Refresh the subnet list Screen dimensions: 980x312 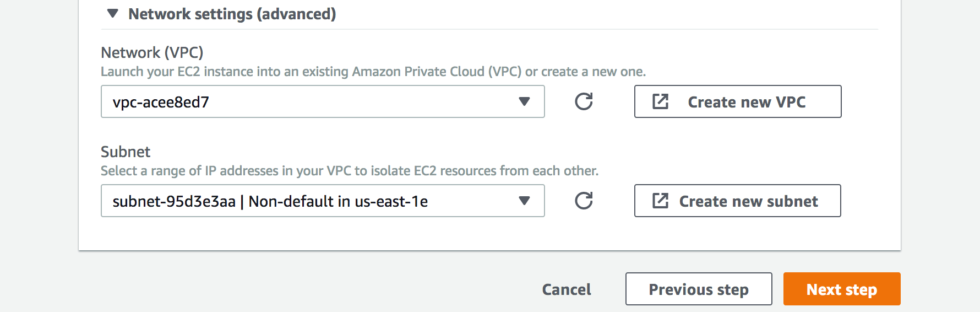point(584,201)
